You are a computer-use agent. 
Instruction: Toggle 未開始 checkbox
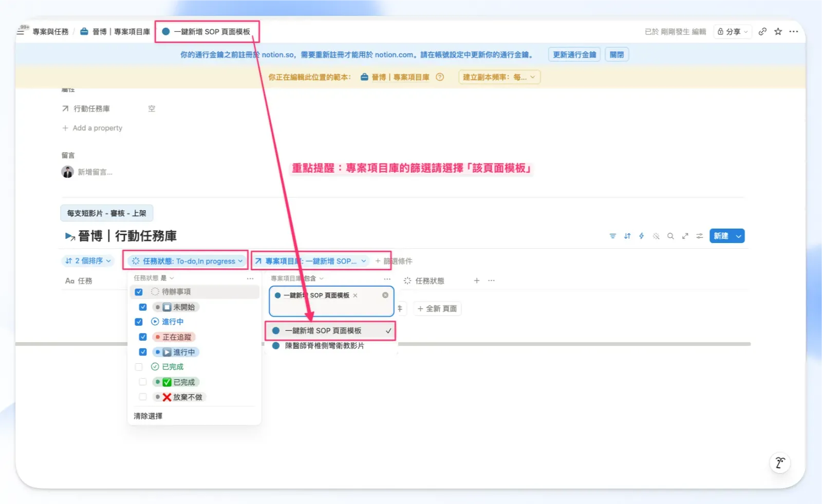coord(143,307)
